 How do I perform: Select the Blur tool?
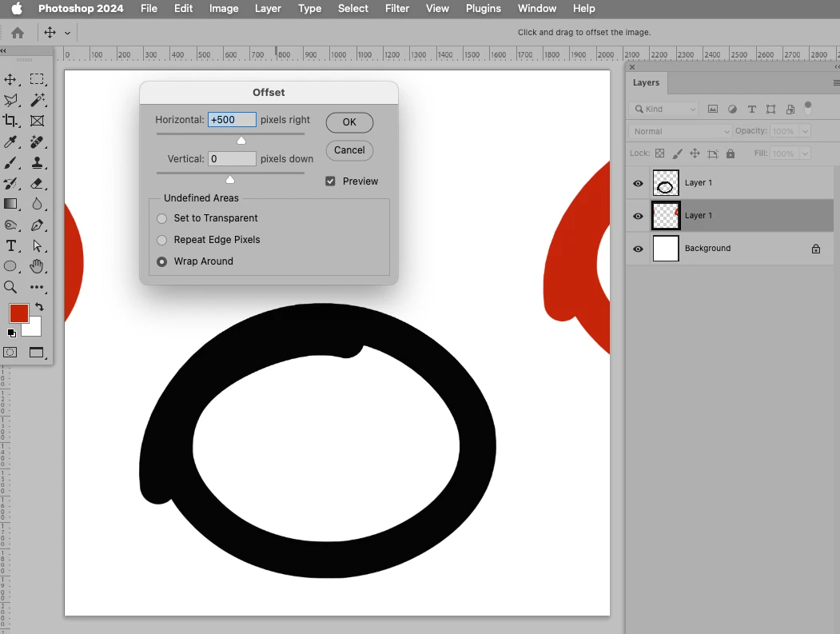coord(37,204)
